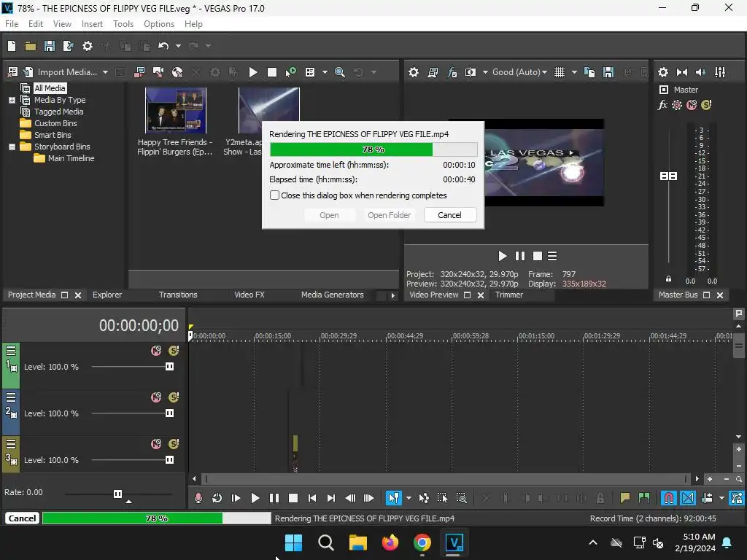Screen dimensions: 747x560
Task: Click the Search media magnifier icon
Action: (340, 72)
